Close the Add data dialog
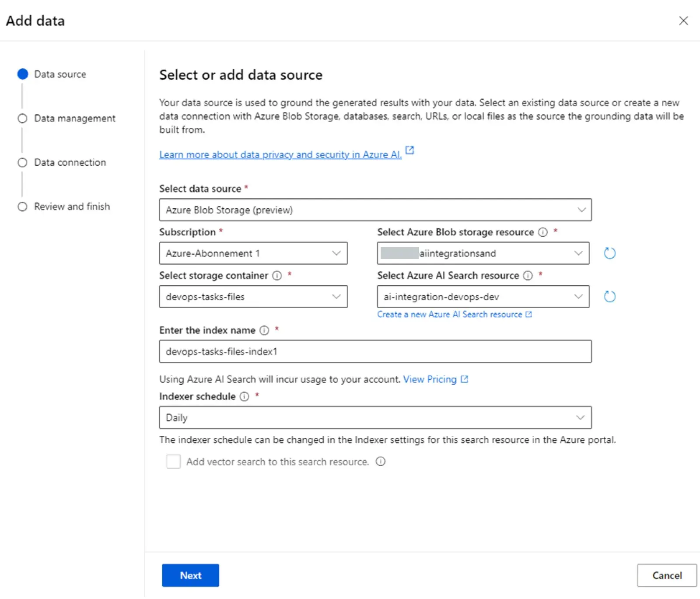This screenshot has height=599, width=700. click(x=683, y=21)
